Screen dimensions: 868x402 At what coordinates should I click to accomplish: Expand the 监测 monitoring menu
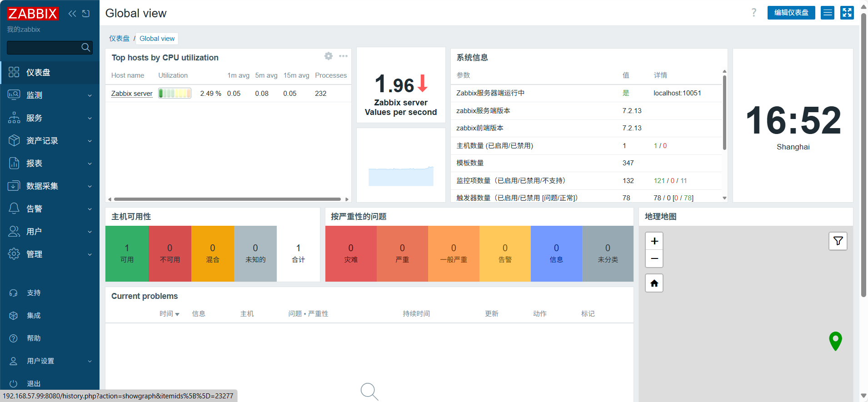(x=50, y=95)
